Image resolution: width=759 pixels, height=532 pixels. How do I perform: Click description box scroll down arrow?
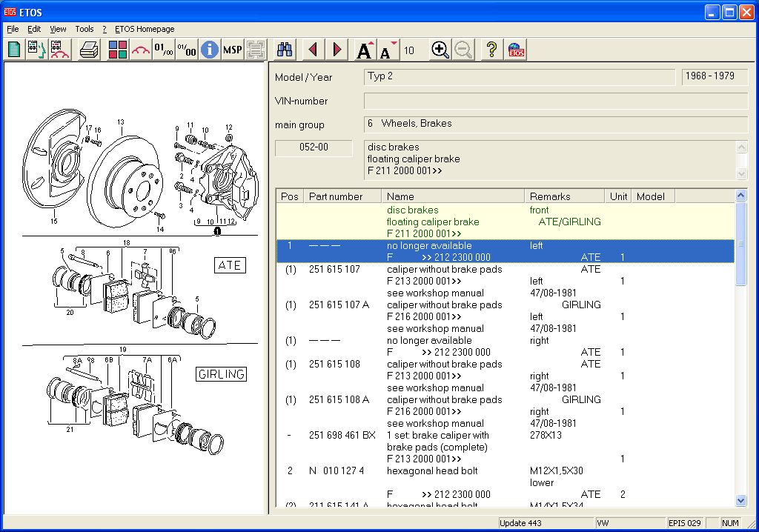(x=741, y=173)
